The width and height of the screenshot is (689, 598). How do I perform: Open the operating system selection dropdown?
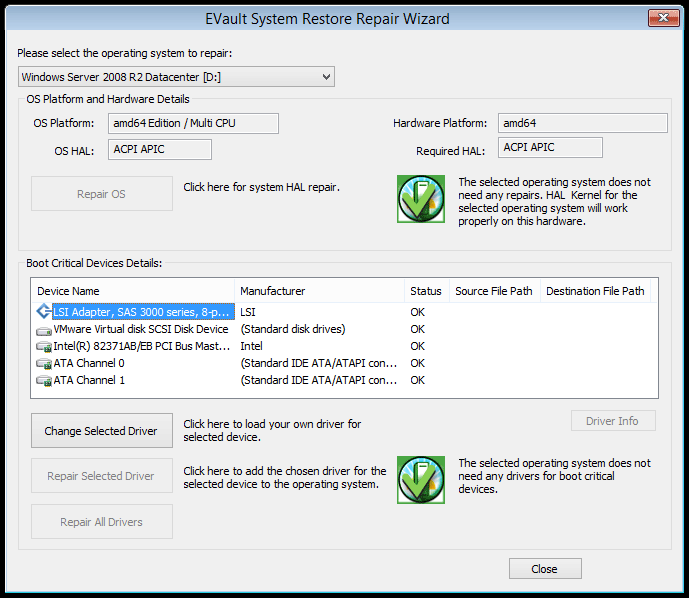(x=176, y=77)
